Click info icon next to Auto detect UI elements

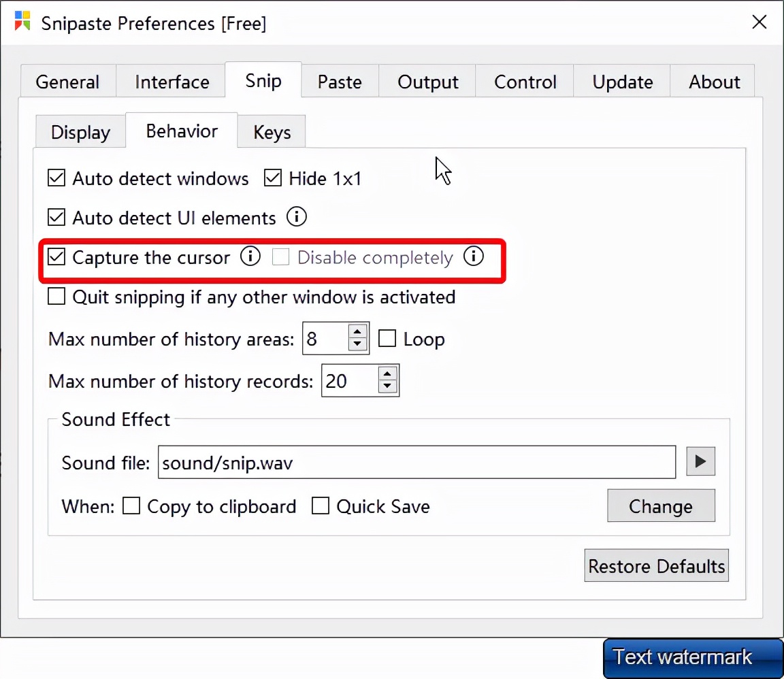296,218
